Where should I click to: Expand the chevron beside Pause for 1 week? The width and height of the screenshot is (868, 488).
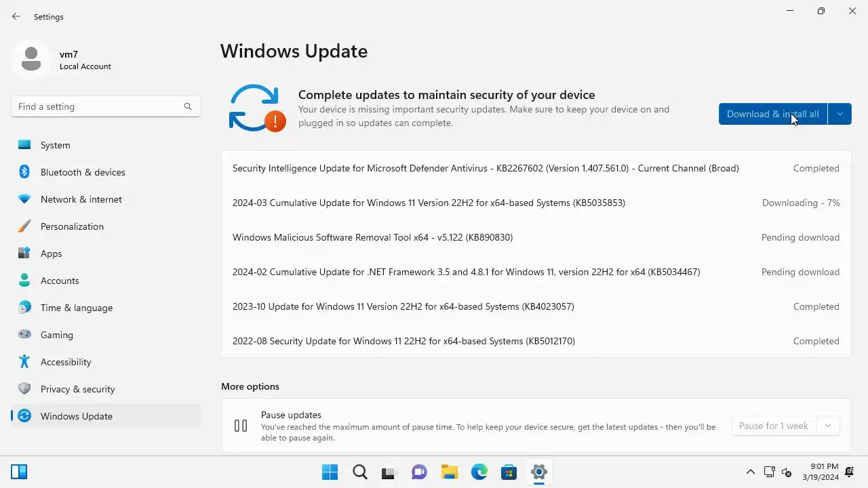pyautogui.click(x=827, y=426)
